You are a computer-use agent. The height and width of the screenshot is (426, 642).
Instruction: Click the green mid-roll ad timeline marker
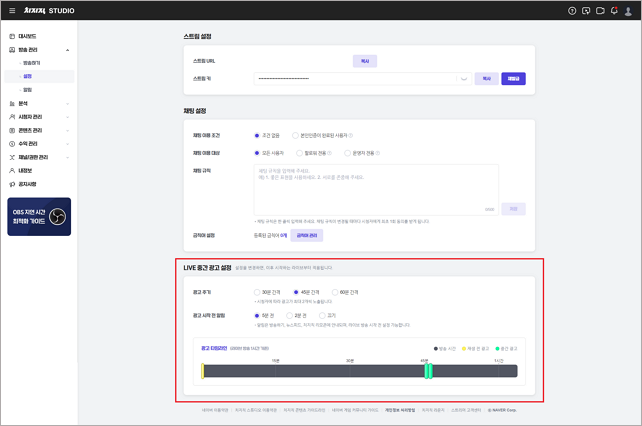coord(428,371)
